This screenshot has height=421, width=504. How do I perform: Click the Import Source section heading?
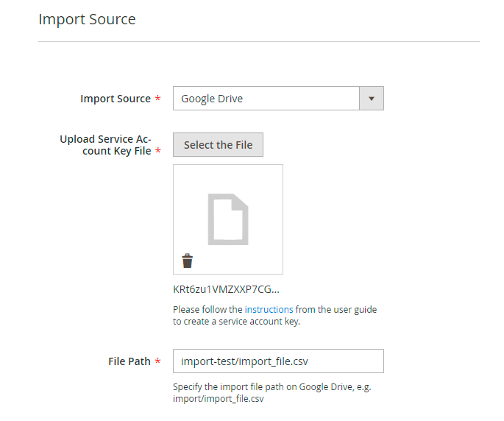[x=87, y=19]
